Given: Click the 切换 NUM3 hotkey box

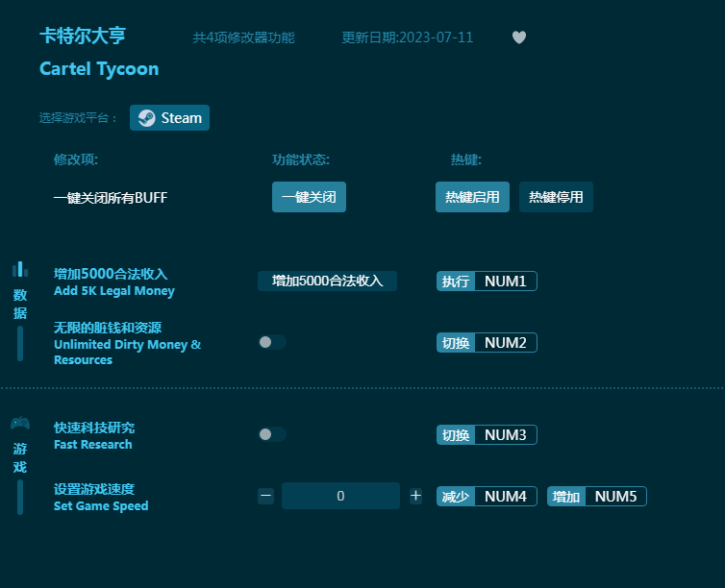Looking at the screenshot, I should [487, 434].
